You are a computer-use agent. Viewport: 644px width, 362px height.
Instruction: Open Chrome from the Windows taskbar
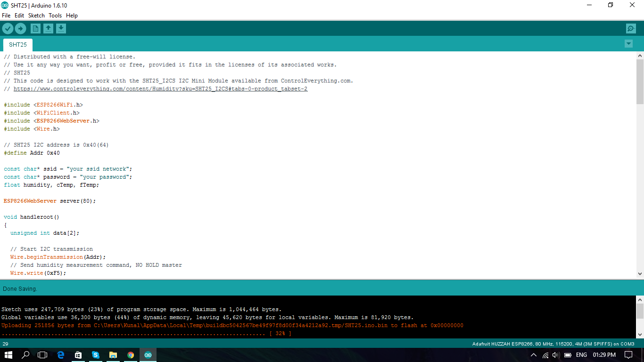[131, 355]
